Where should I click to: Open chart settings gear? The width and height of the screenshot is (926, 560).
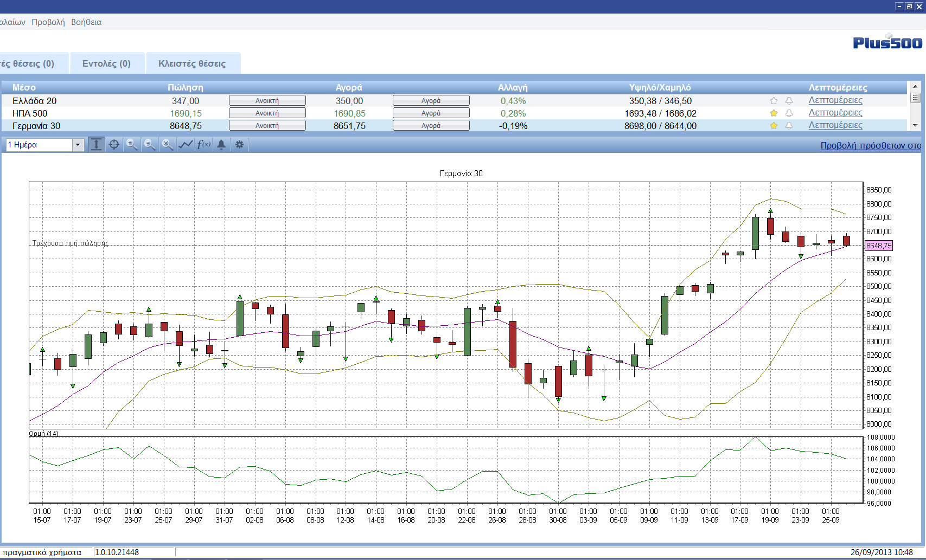tap(239, 144)
